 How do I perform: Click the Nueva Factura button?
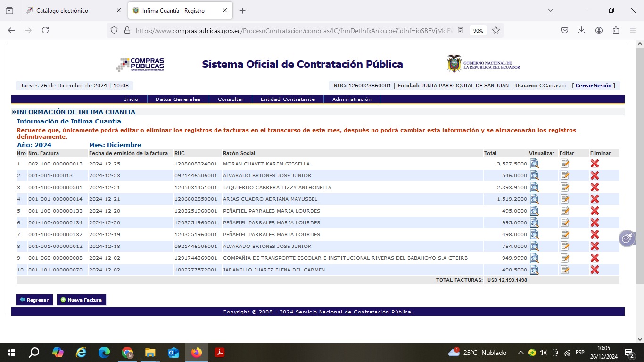pos(82,300)
